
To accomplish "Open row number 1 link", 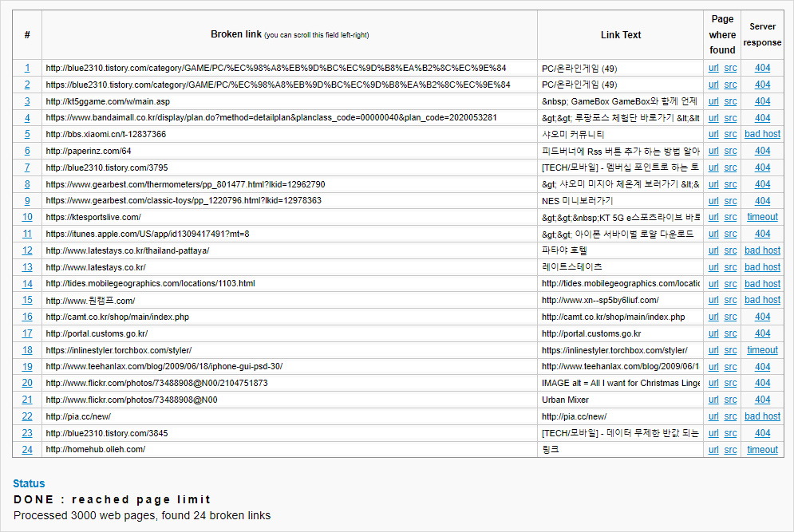I will click(x=27, y=68).
